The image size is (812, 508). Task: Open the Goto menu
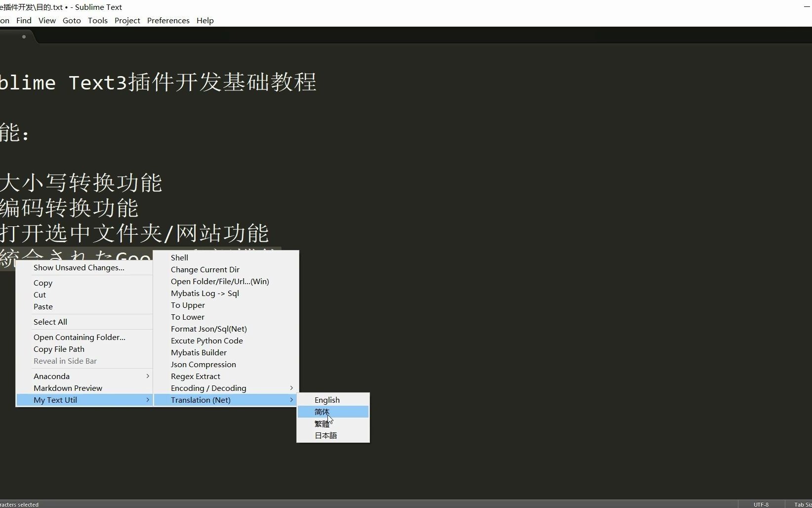[72, 20]
